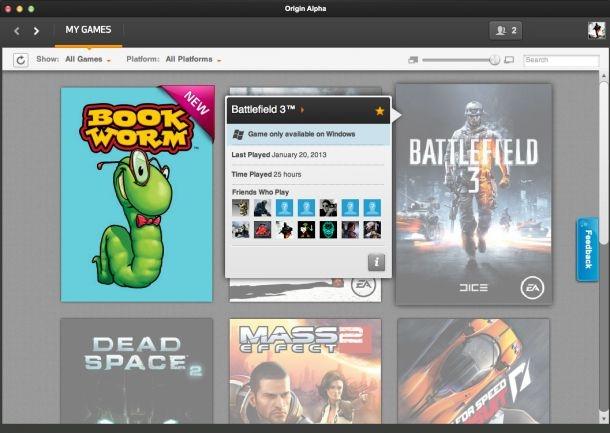610x433 pixels.
Task: Click the orange arrow beside Battlefield 3™ title
Action: click(302, 110)
